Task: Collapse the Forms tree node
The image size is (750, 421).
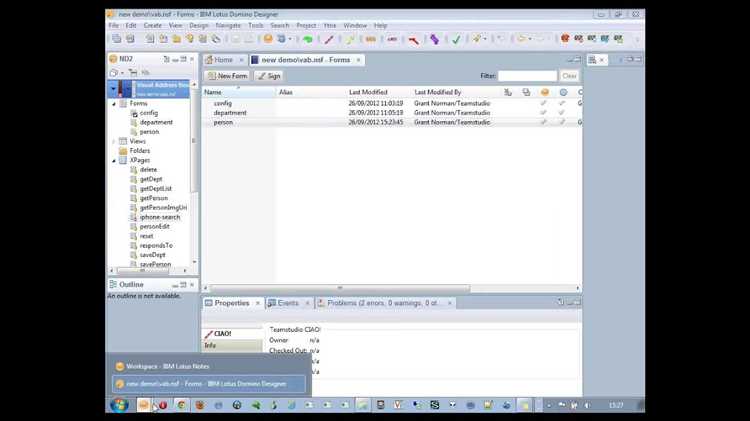Action: 113,103
